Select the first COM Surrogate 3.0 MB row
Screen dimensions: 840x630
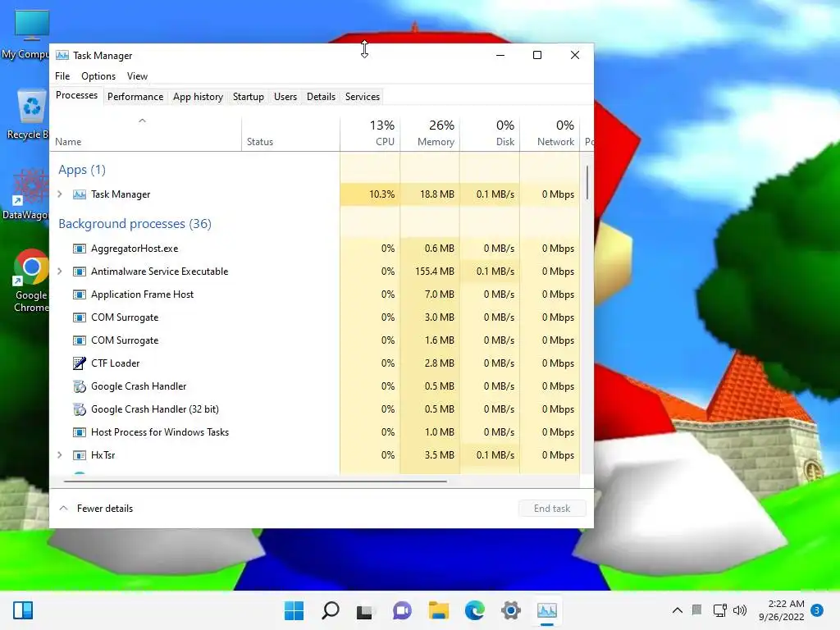click(x=315, y=317)
